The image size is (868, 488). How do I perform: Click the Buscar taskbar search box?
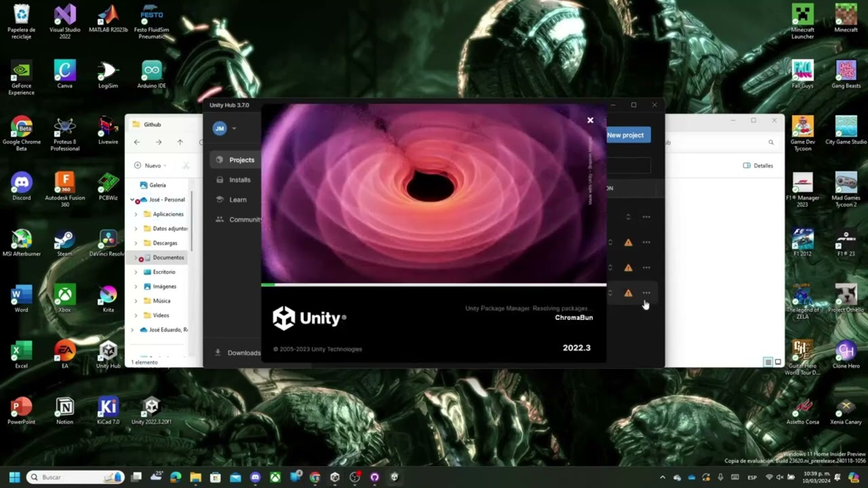75,477
